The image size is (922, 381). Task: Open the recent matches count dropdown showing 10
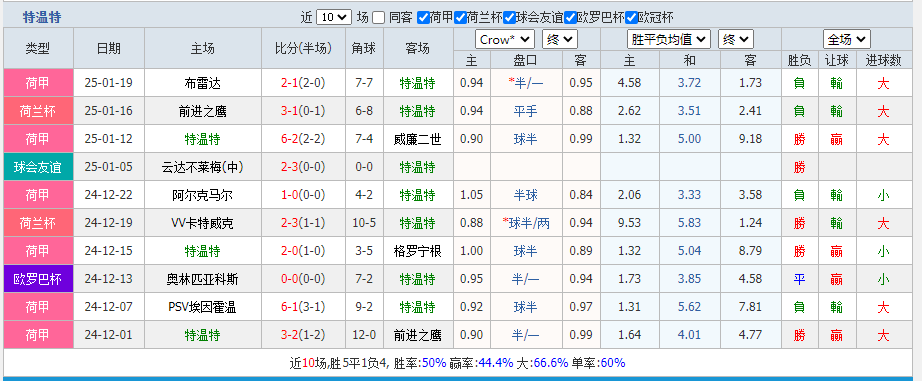click(333, 17)
